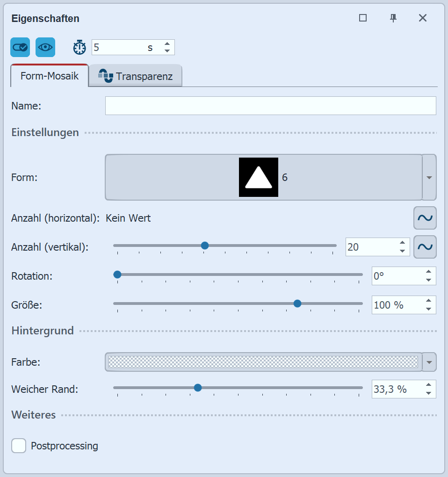
Task: Pin the Eigenschaften panel
Action: coord(393,18)
